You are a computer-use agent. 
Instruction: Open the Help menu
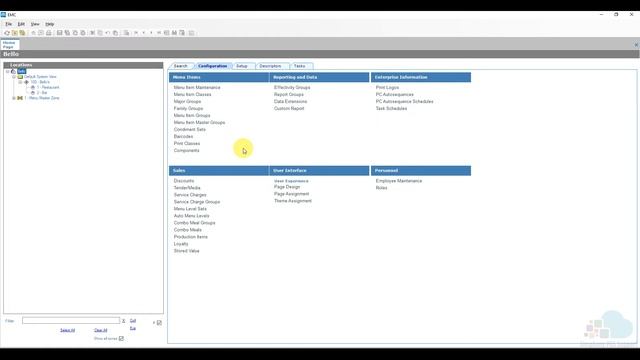49,24
